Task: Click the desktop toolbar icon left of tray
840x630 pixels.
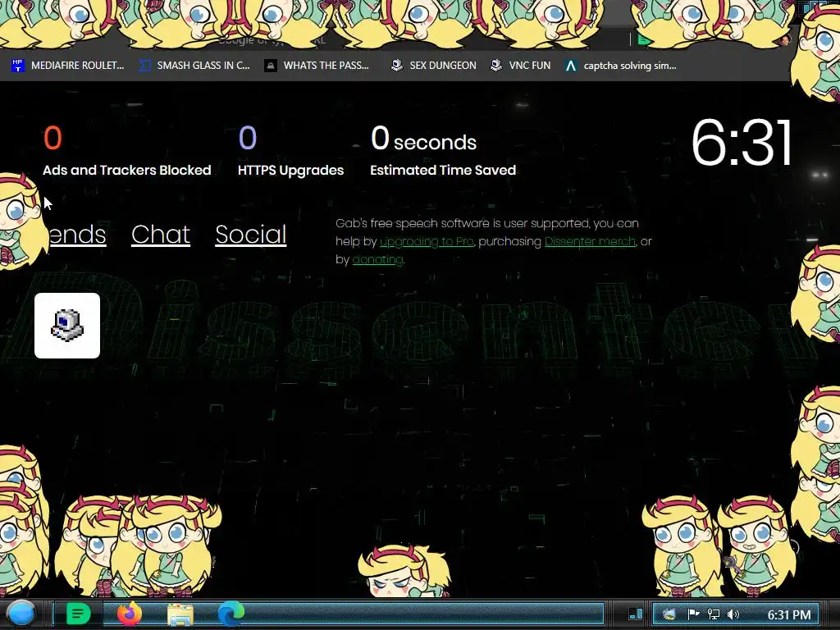Action: pos(636,614)
